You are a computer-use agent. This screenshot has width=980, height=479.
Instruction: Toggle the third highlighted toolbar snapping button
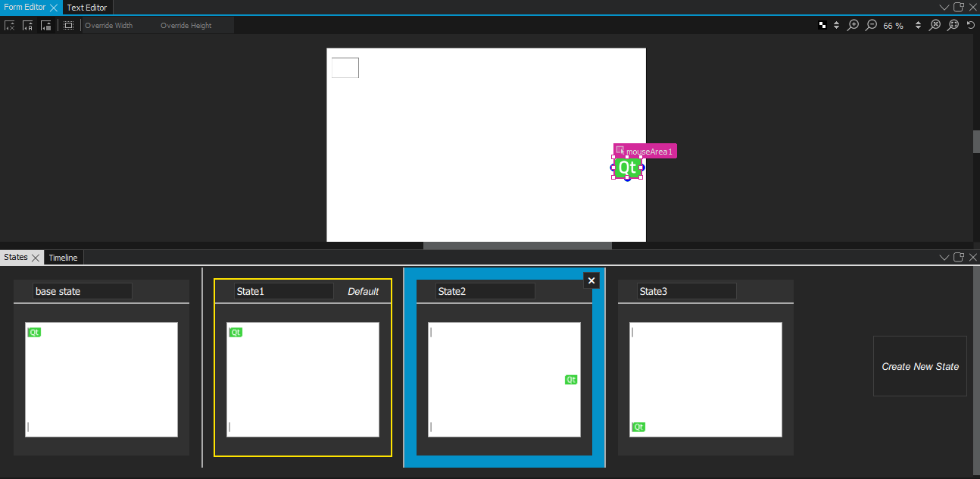46,25
